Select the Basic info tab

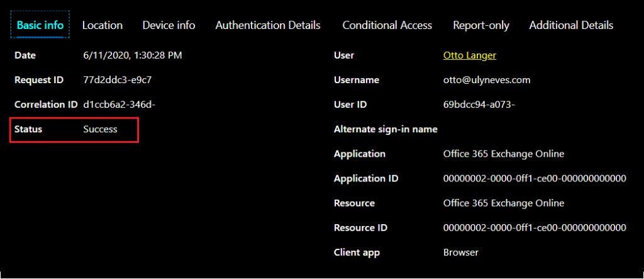[40, 25]
